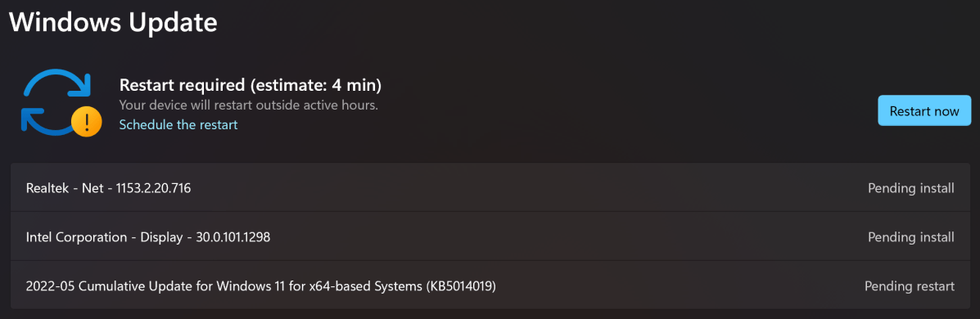Image resolution: width=980 pixels, height=319 pixels.
Task: Click the orange warning exclamation badge
Action: pyautogui.click(x=87, y=121)
